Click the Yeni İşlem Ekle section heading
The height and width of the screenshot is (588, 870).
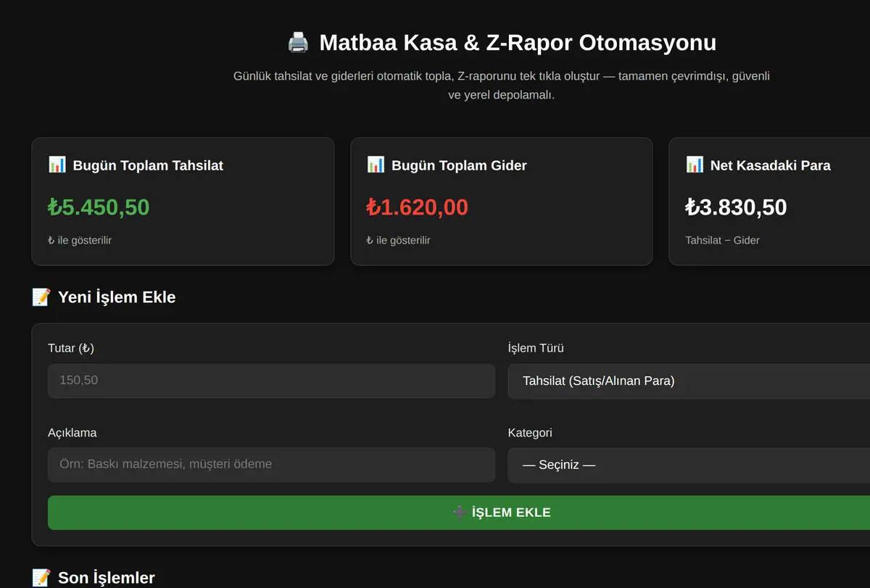click(117, 297)
